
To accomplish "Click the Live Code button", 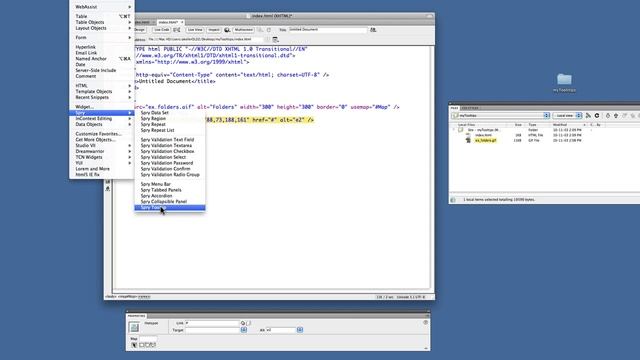I will pos(162,30).
